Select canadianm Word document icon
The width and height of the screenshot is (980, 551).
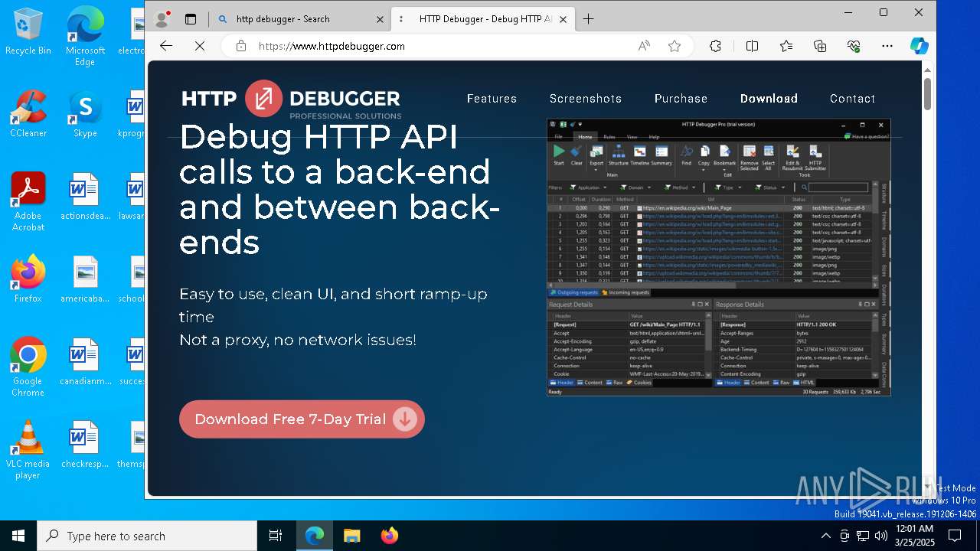[x=85, y=362]
